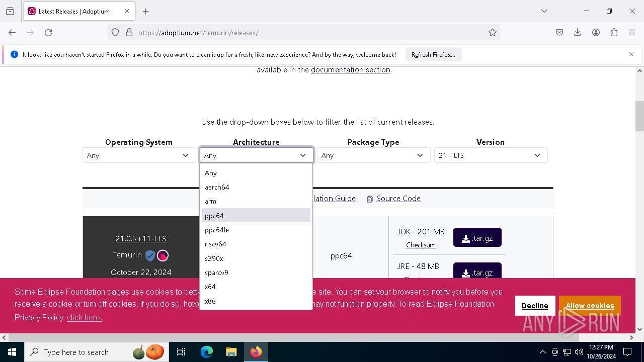Click the site padlock icon
The width and height of the screenshot is (644, 362).
click(x=129, y=33)
